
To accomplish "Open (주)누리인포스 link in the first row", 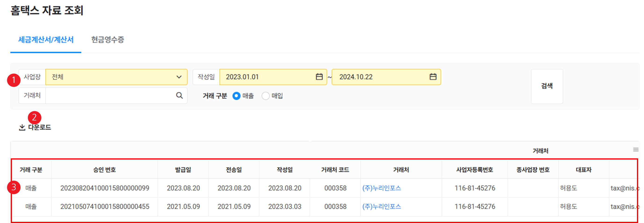I will (x=381, y=188).
